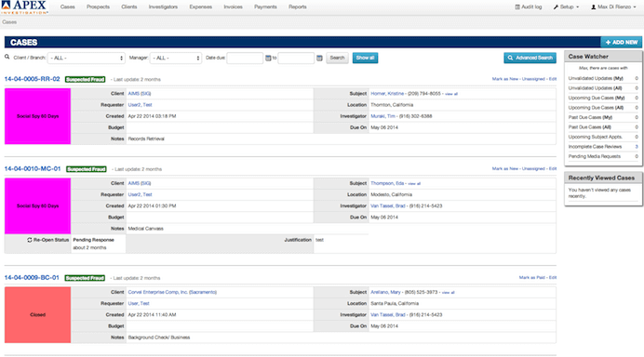Click the magnifier icon beside Client / Branch
Viewport: 644px width, 357px height.
[x=7, y=58]
